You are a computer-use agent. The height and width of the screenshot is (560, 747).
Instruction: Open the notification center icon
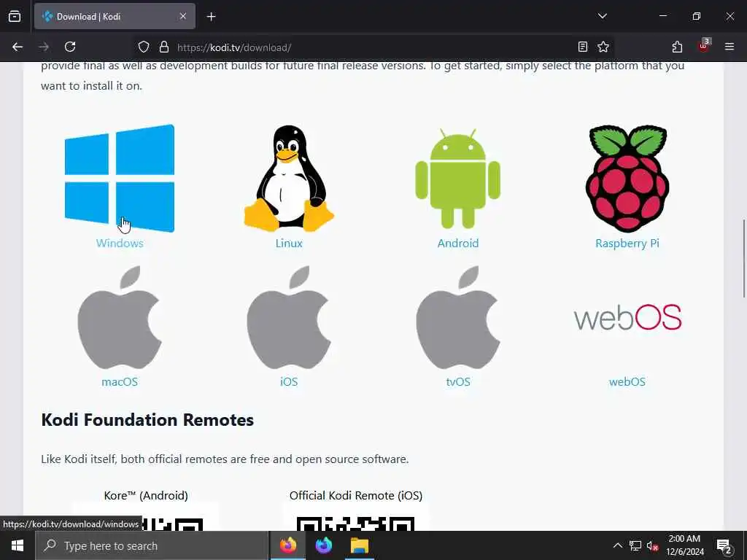(724, 545)
